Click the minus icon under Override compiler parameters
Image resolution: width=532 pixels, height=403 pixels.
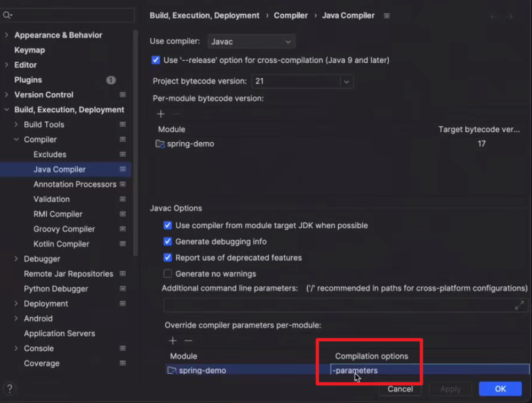(x=188, y=341)
